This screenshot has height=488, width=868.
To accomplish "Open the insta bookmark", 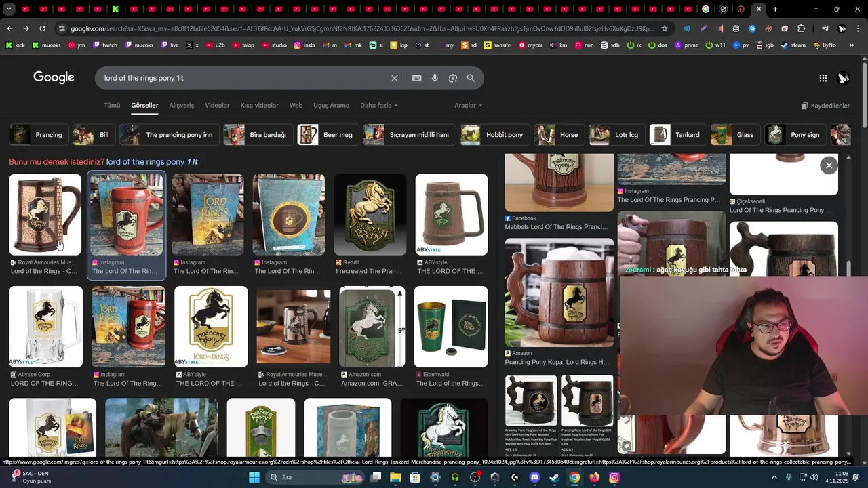I will [x=304, y=45].
